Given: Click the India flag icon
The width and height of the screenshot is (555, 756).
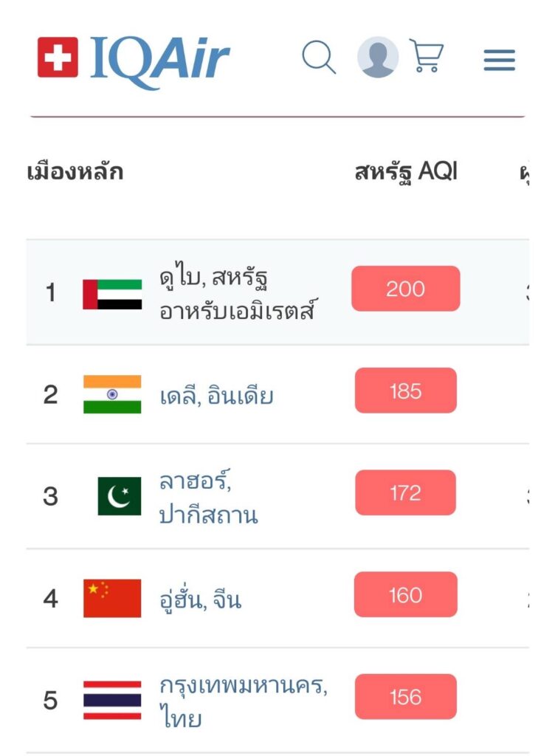Looking at the screenshot, I should (x=112, y=394).
